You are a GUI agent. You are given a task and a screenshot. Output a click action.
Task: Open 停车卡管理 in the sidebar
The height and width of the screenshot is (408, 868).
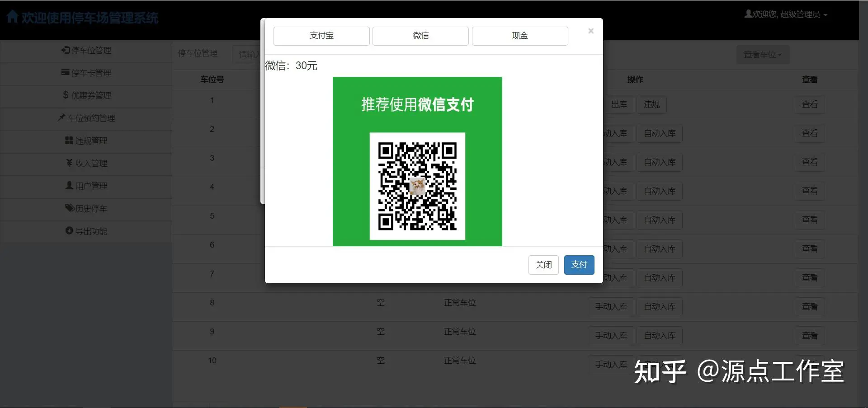click(x=86, y=74)
